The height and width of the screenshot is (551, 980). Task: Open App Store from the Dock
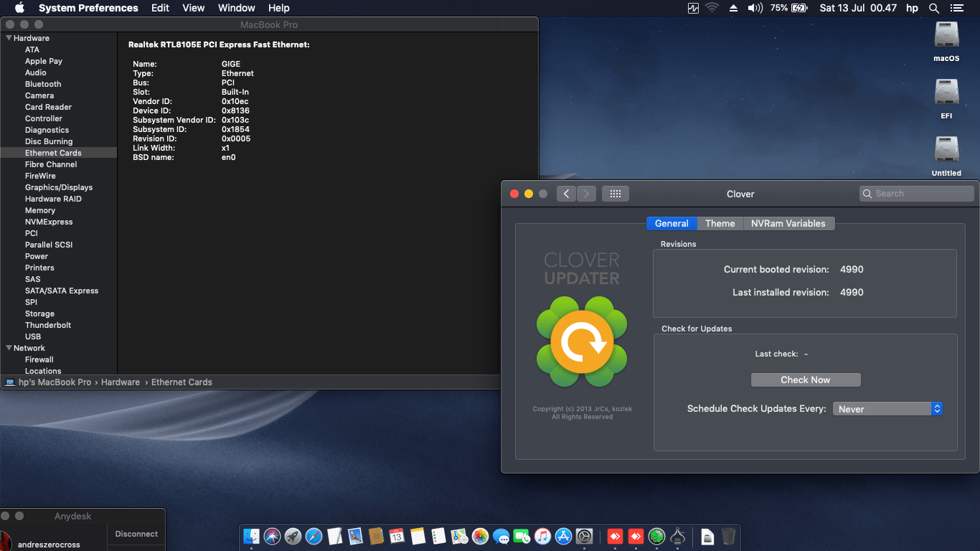click(563, 536)
